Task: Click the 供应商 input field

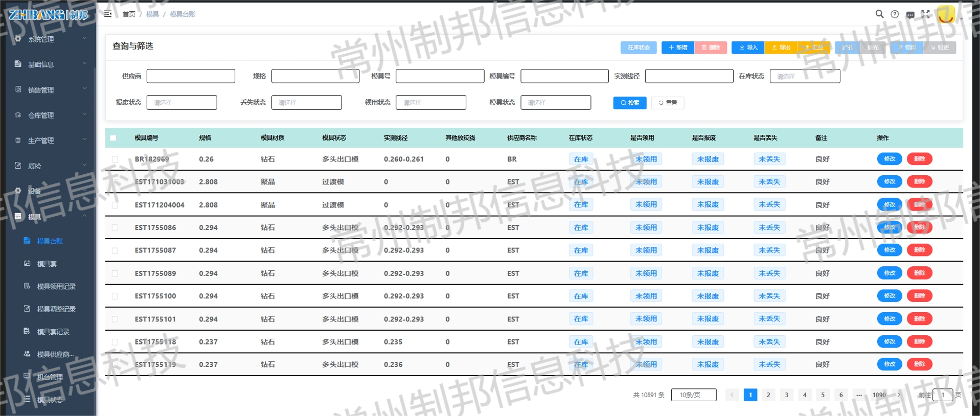Action: tap(191, 76)
